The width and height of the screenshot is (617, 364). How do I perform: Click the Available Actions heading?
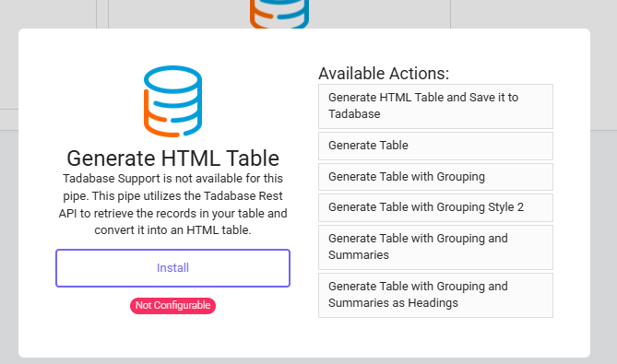[x=384, y=74]
